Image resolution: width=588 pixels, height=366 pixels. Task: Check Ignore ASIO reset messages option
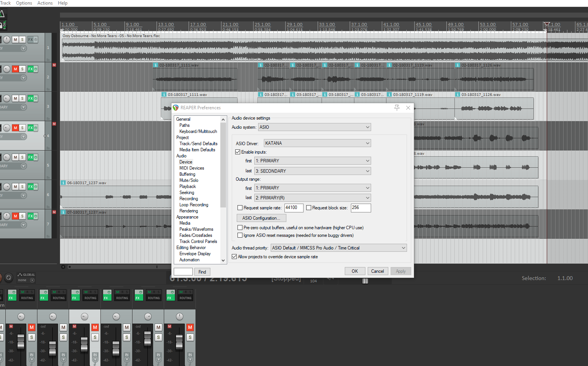(240, 235)
